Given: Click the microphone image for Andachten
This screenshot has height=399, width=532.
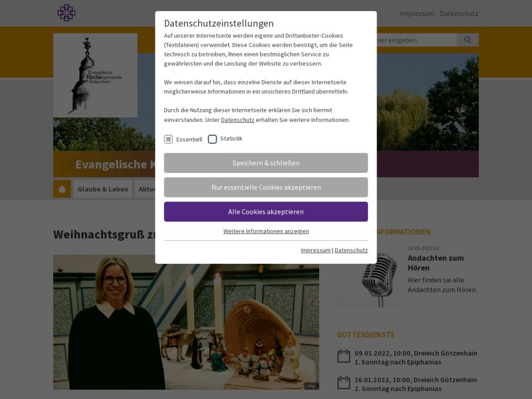Looking at the screenshot, I should tap(368, 277).
